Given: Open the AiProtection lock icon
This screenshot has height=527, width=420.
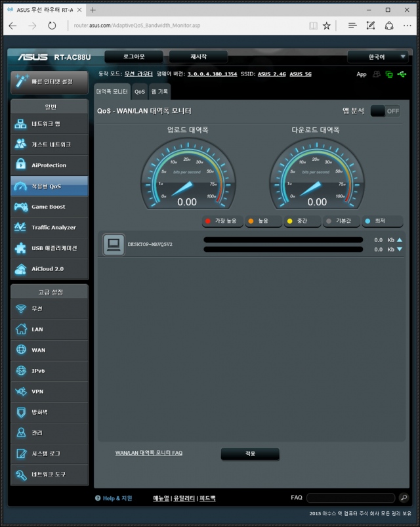Looking at the screenshot, I should point(20,164).
